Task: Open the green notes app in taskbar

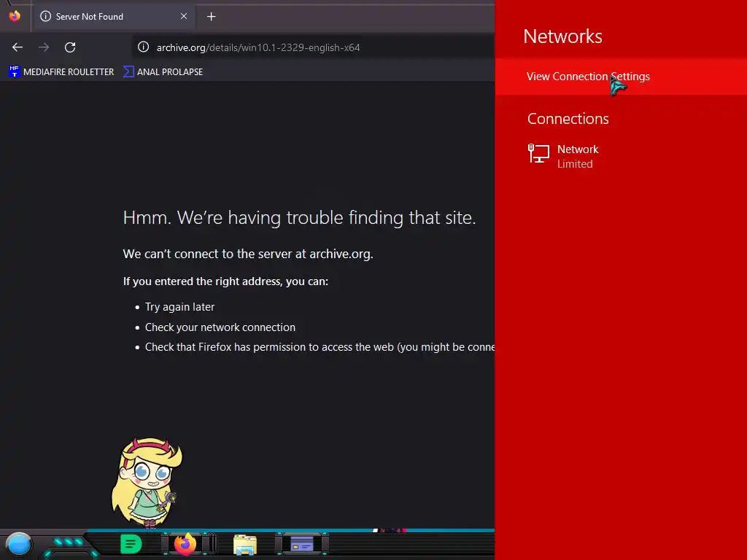Action: (x=131, y=544)
